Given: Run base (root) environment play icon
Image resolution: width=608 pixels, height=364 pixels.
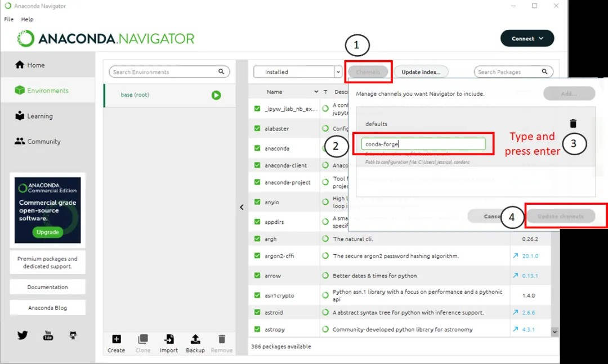Looking at the screenshot, I should [216, 95].
